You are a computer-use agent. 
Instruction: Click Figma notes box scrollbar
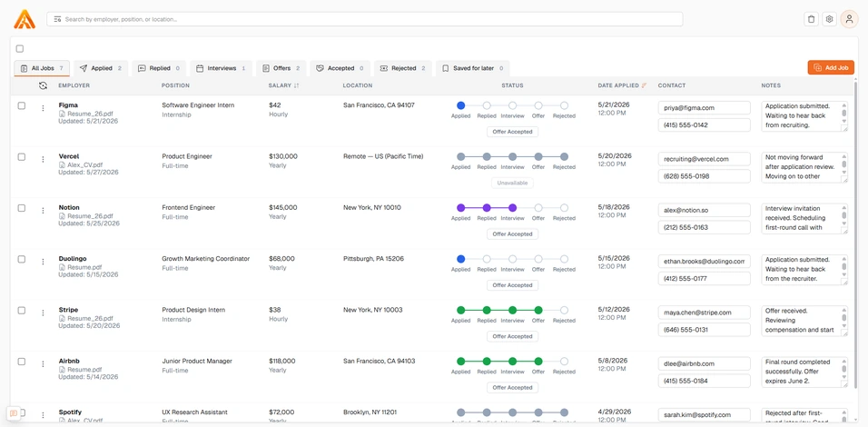point(844,113)
